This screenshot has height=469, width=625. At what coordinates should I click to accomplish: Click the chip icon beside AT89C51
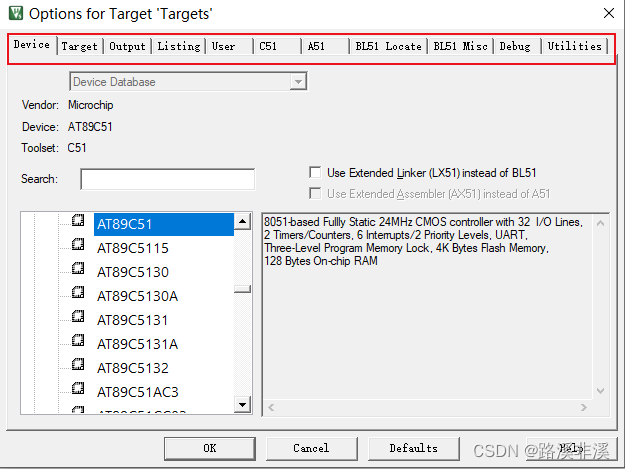(78, 220)
